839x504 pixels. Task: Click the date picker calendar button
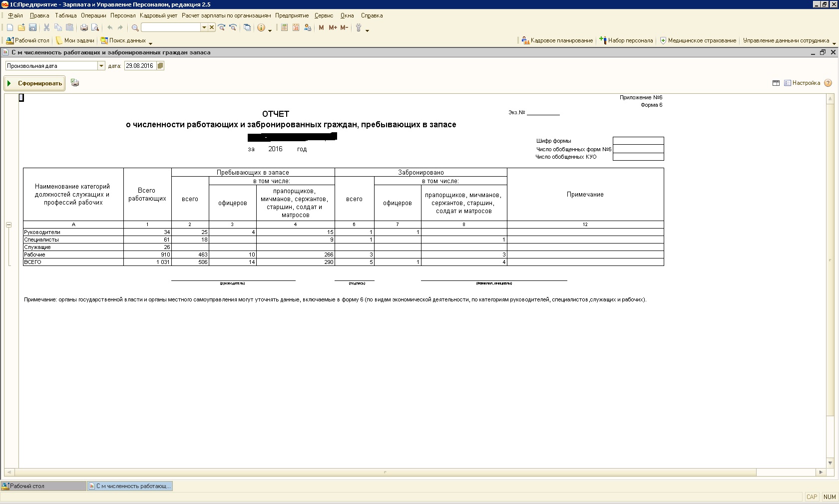[x=160, y=66]
